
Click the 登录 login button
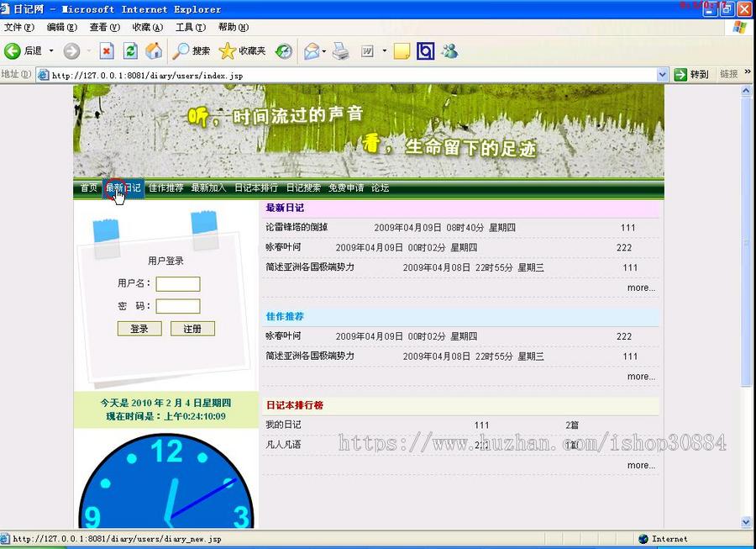click(x=139, y=328)
